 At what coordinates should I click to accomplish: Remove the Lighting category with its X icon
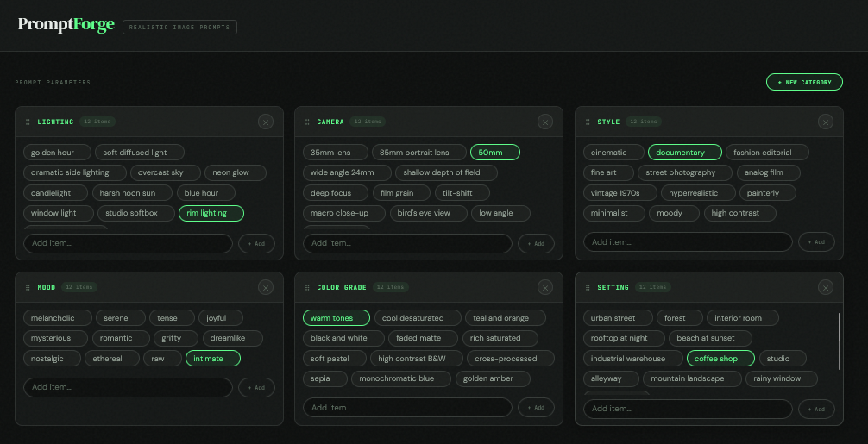coord(266,122)
